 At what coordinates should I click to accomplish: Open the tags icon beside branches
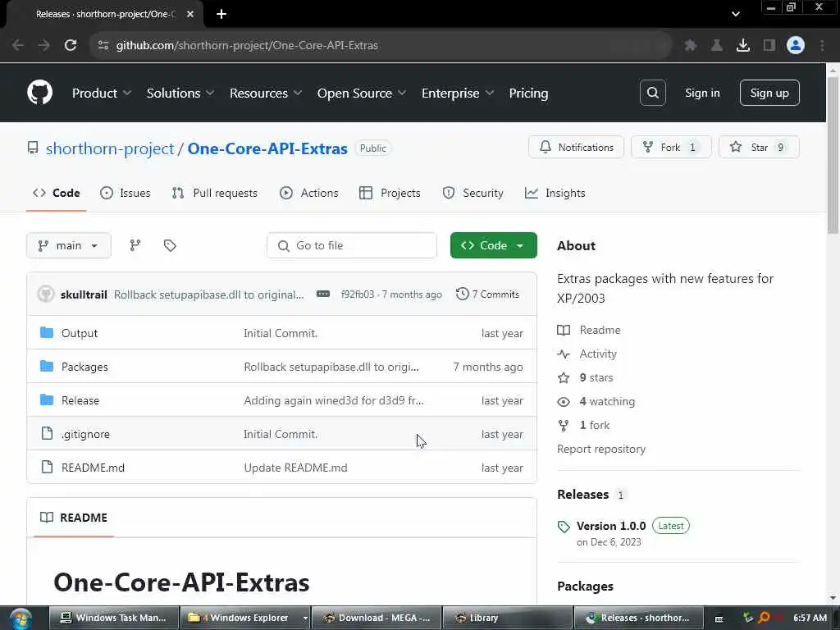tap(170, 245)
